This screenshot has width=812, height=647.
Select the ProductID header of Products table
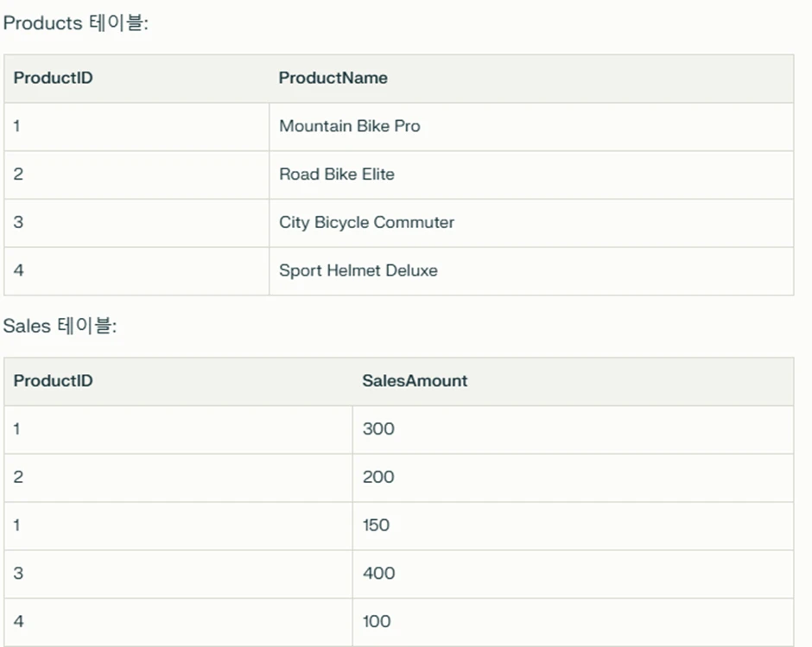tap(136, 79)
